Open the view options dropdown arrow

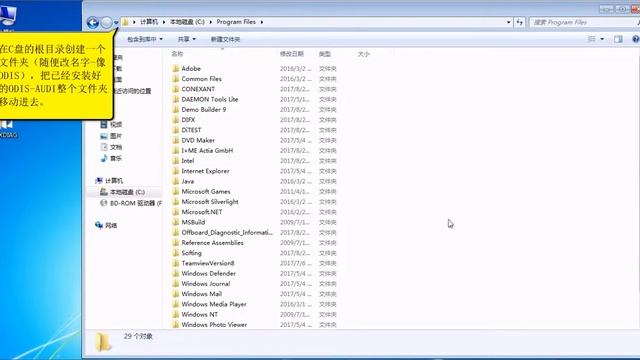(602, 39)
